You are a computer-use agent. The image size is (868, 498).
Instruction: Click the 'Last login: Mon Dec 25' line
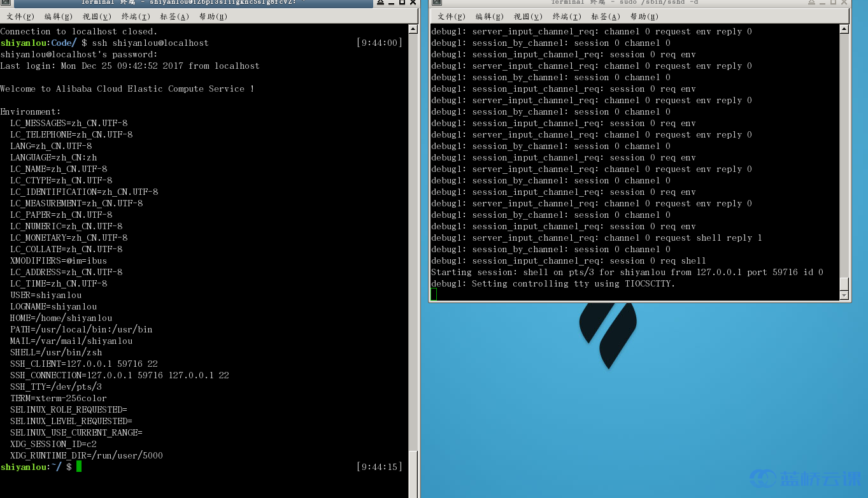[130, 66]
